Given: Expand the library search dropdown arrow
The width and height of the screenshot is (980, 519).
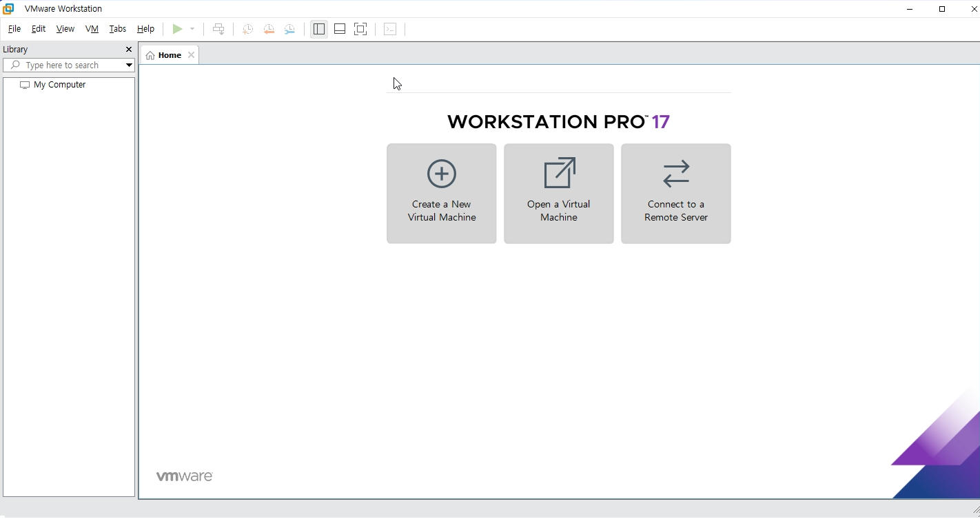Looking at the screenshot, I should click(129, 65).
